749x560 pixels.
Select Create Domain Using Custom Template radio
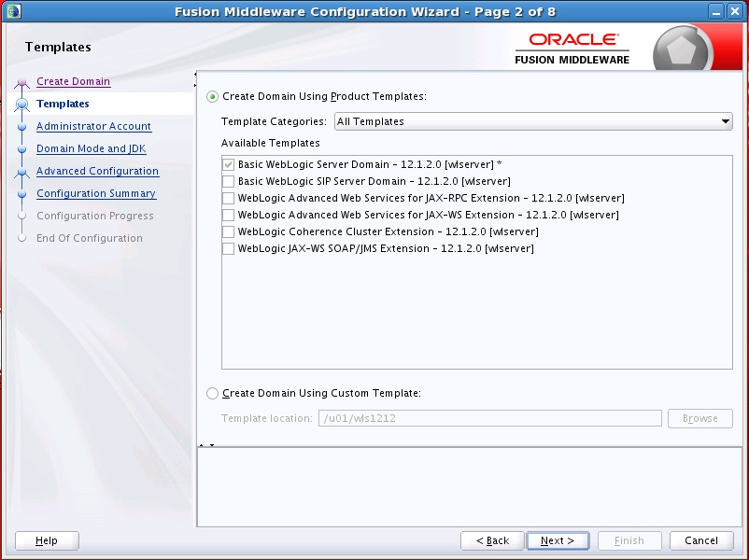pyautogui.click(x=213, y=393)
